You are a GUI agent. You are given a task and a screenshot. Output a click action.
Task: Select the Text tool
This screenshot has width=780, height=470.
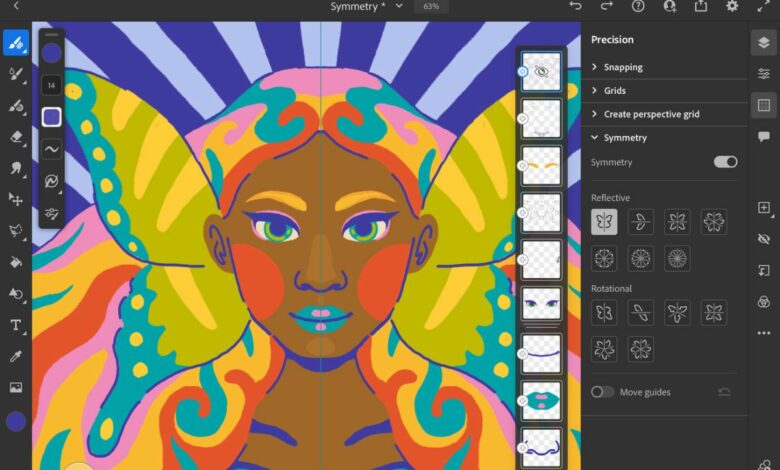16,325
